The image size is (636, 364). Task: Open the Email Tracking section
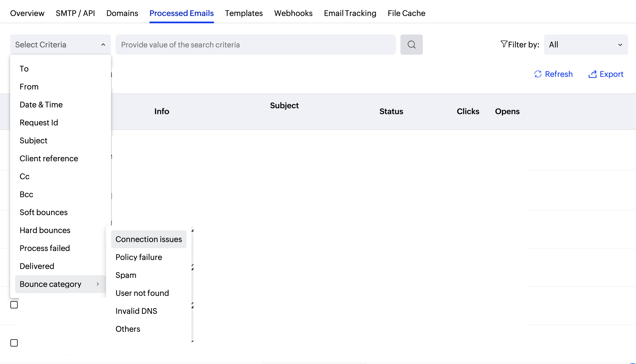pos(350,13)
